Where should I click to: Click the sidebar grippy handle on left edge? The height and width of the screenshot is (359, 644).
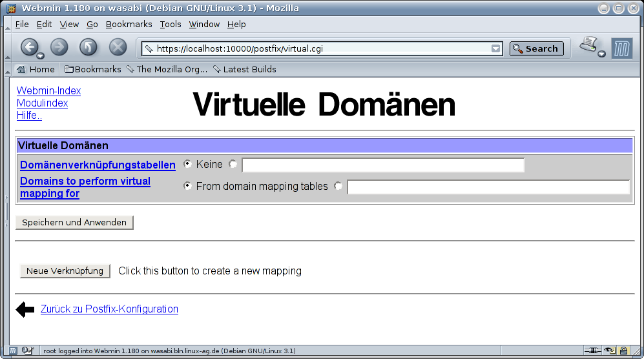[x=6, y=212]
